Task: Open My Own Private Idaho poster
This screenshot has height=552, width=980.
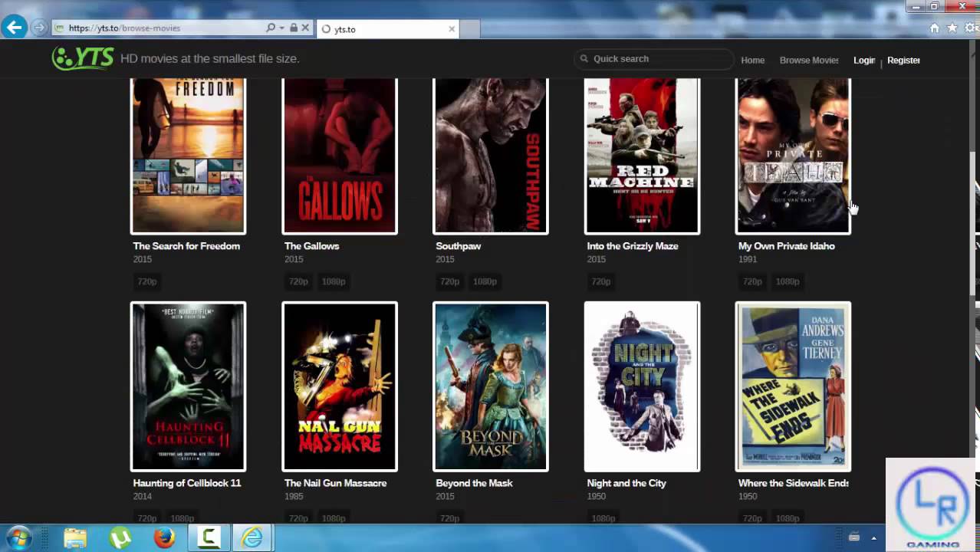Action: click(x=793, y=156)
